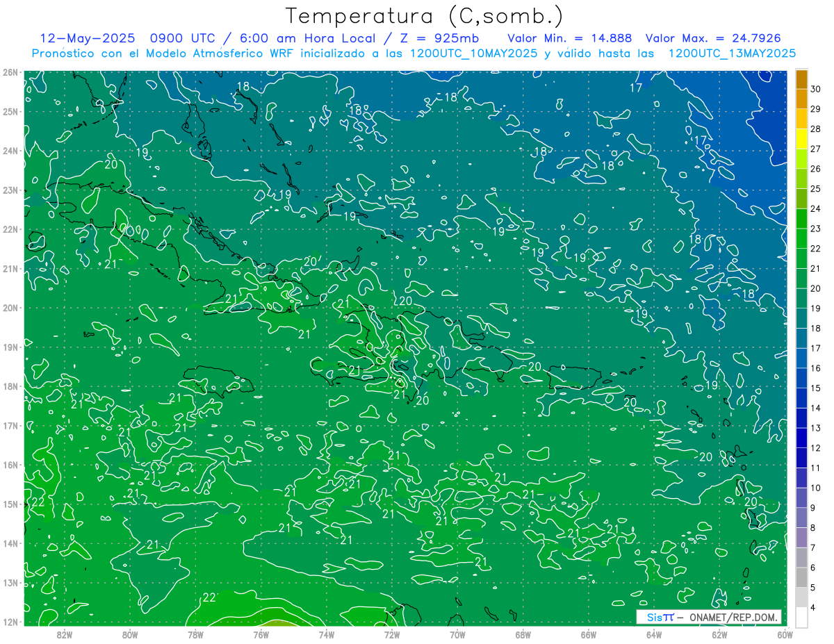Click the '82W' longitude axis label
The image size is (834, 644).
pyautogui.click(x=64, y=634)
